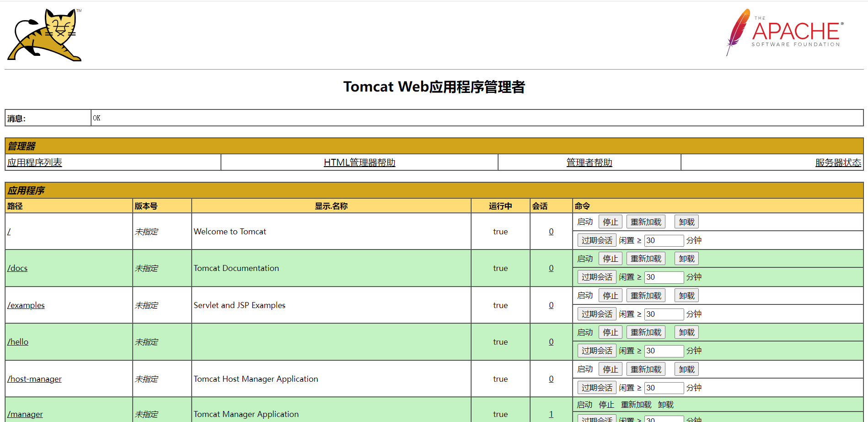Viewport: 868px width, 422px height.
Task: Open the 应用程序列表 link
Action: coord(34,162)
